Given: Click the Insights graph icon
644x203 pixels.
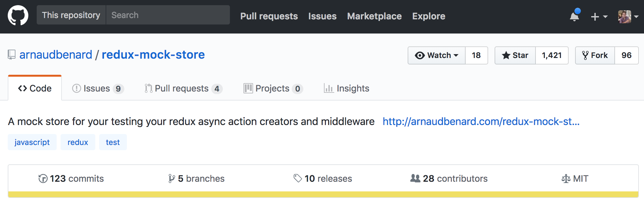Looking at the screenshot, I should click(x=328, y=88).
